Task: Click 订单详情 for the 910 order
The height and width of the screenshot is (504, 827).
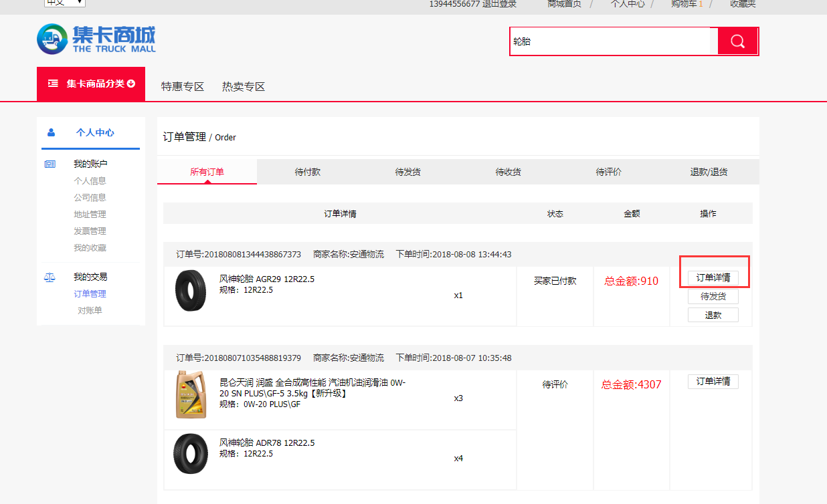Action: (x=713, y=278)
